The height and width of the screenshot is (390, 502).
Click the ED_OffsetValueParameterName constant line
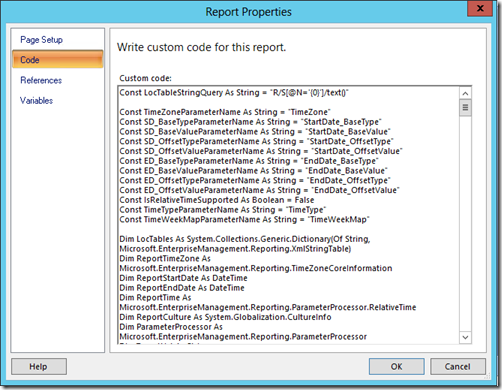(x=260, y=190)
